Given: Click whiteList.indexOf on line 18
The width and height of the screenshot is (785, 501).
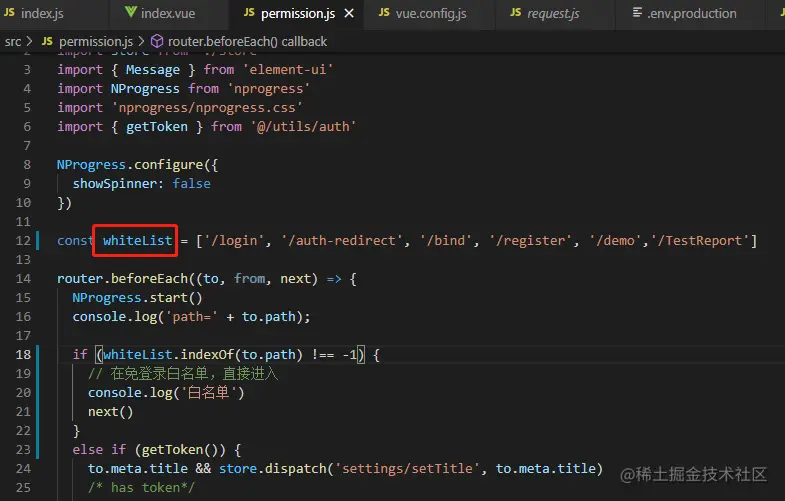Looking at the screenshot, I should pyautogui.click(x=168, y=355).
